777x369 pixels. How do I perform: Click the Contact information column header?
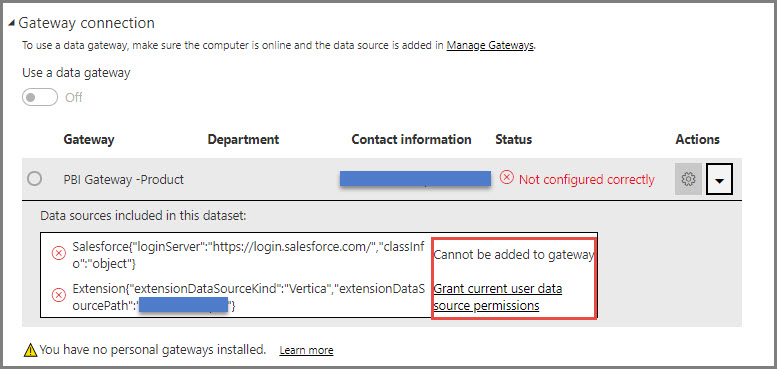click(411, 140)
